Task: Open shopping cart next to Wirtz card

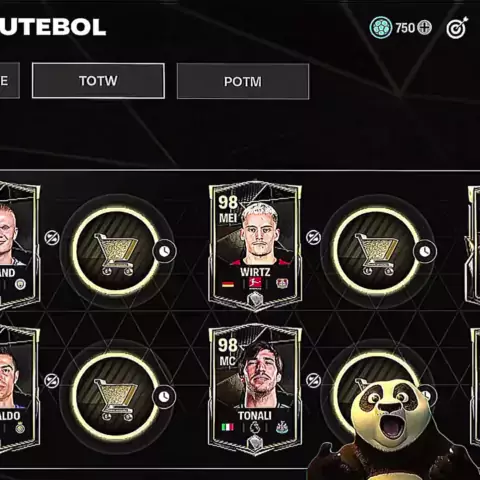Action: point(376,251)
